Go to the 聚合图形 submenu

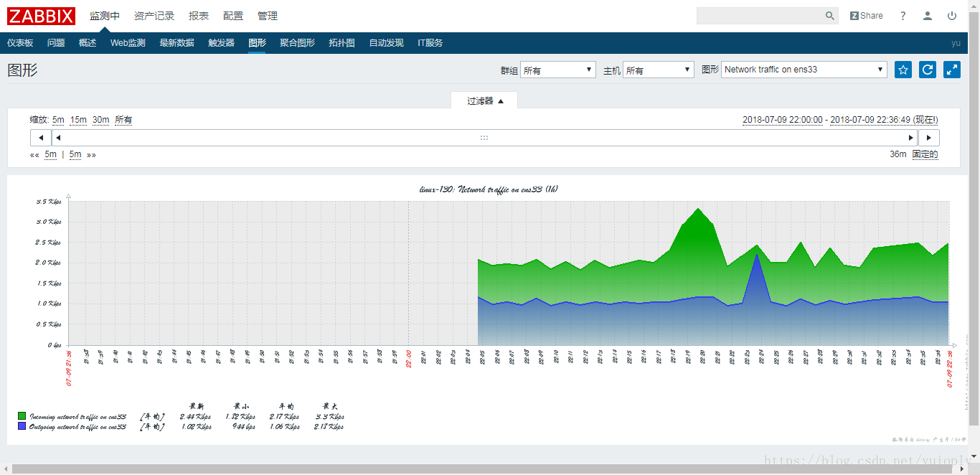pyautogui.click(x=297, y=43)
